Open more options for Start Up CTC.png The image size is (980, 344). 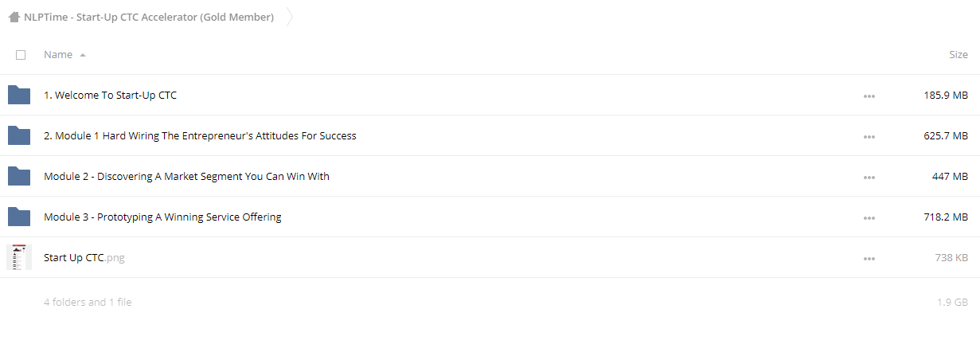pos(869,258)
